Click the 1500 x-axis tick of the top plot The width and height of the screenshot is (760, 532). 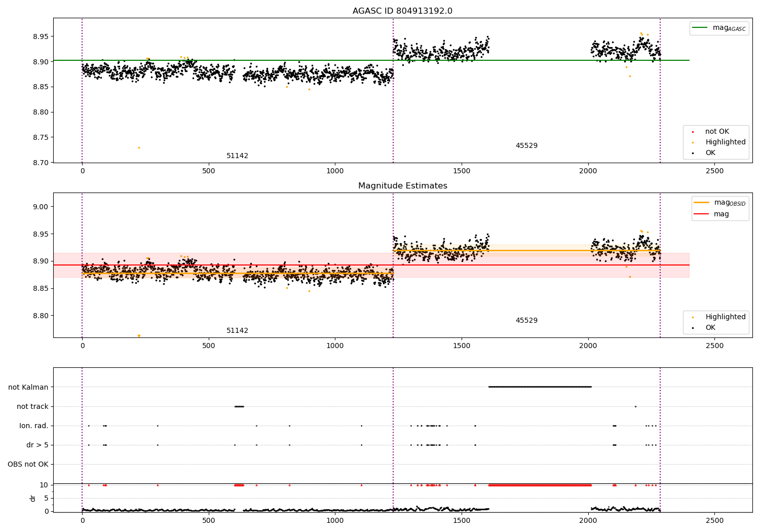462,171
